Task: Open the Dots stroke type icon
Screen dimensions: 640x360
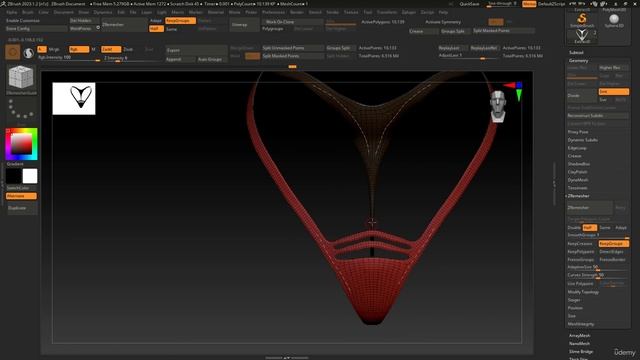Action: point(21,110)
